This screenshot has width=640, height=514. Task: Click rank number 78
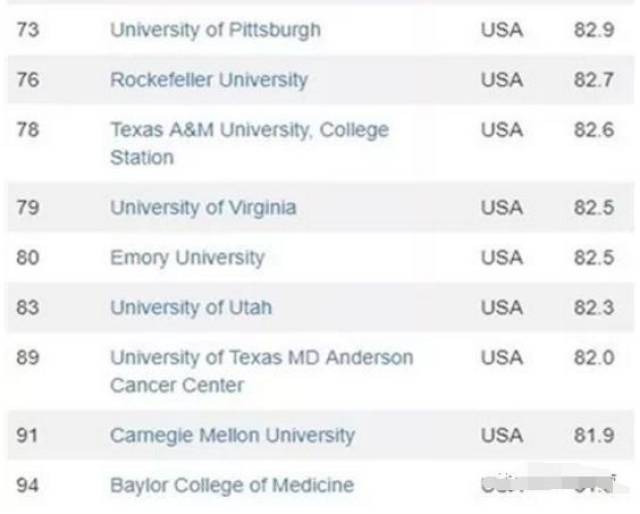pos(28,129)
